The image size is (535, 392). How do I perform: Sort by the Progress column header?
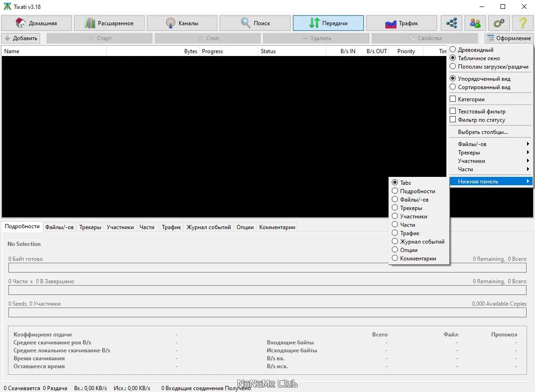229,51
